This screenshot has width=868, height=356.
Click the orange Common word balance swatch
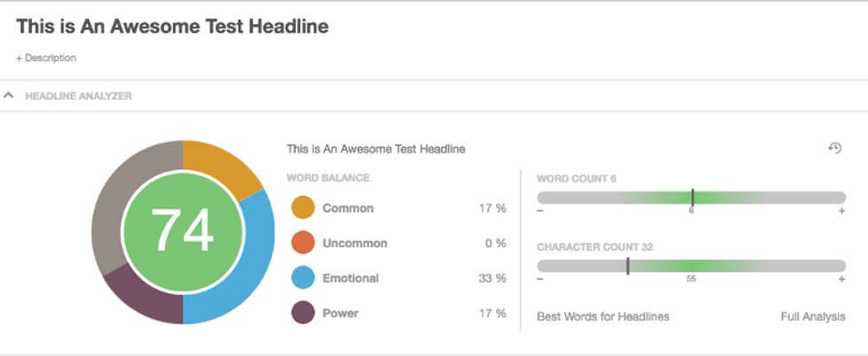coord(303,208)
